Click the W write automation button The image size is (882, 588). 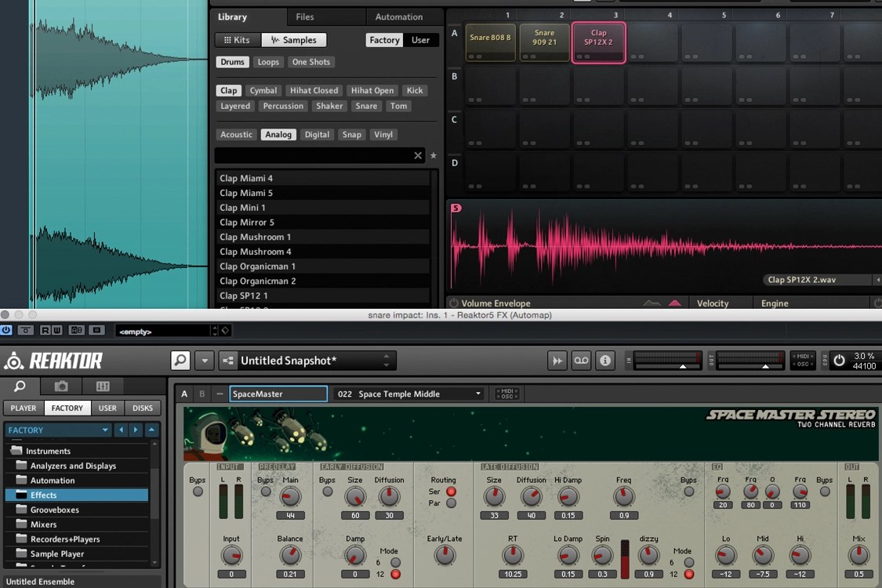pyautogui.click(x=56, y=330)
